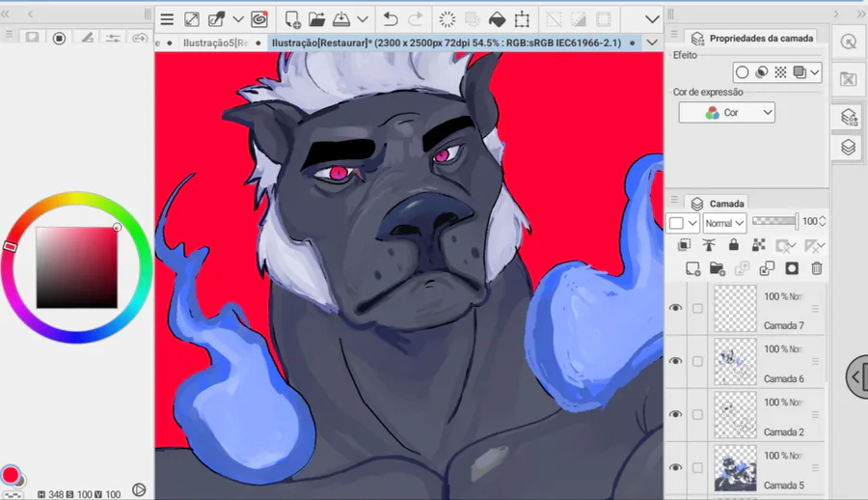The image size is (868, 500).
Task: Click the selection border icon in the command bar
Action: click(604, 20)
